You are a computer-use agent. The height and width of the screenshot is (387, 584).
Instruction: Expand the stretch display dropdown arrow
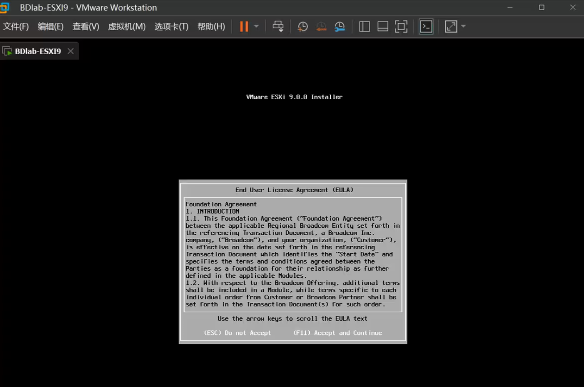coord(463,26)
